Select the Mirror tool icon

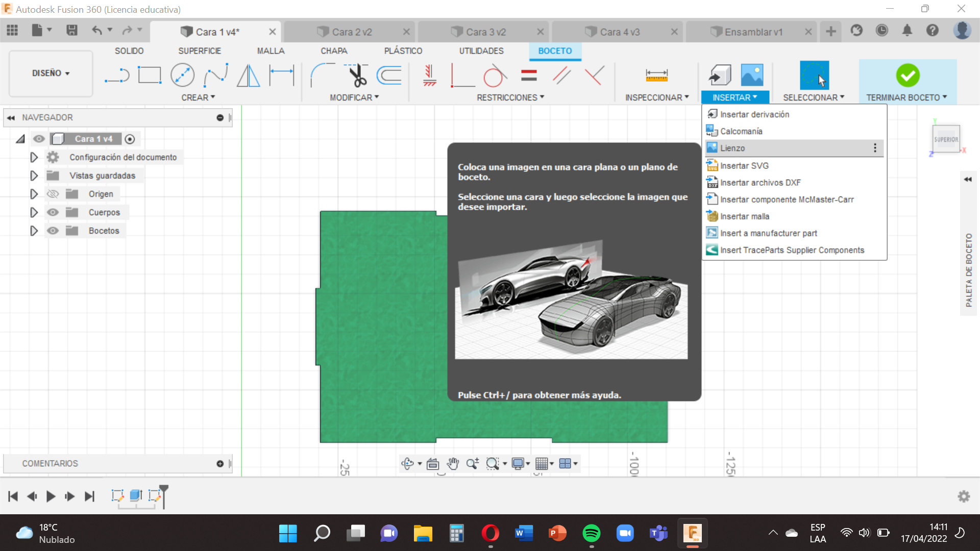coord(249,76)
